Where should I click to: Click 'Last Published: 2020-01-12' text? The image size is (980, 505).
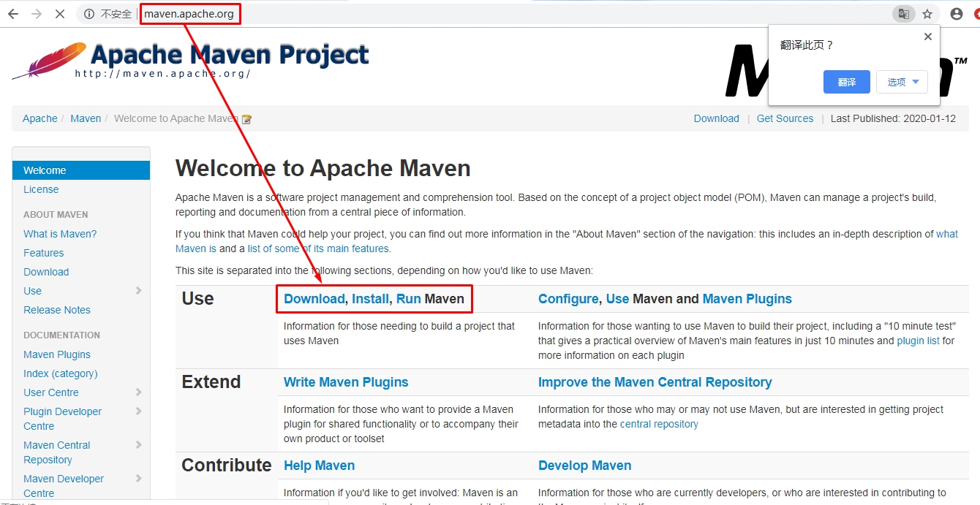893,118
